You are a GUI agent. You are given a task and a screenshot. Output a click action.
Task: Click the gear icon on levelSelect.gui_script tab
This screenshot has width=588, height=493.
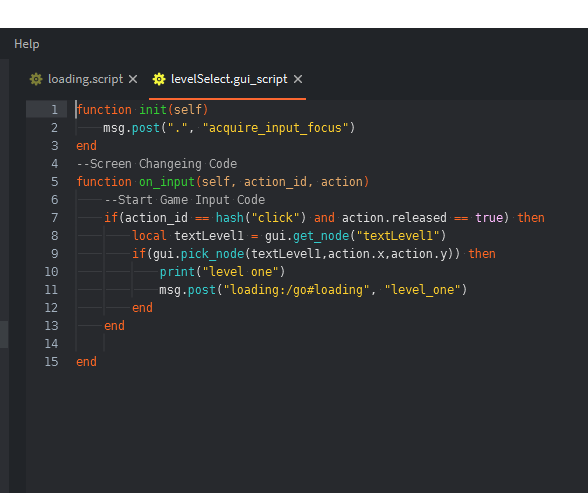click(159, 79)
